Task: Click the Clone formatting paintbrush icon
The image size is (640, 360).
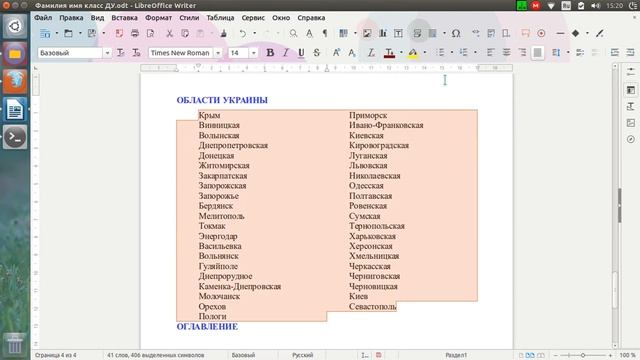Action: tap(223, 33)
